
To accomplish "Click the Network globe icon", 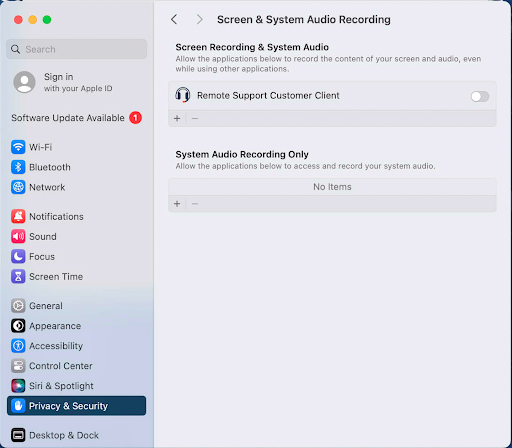I will click(x=18, y=187).
